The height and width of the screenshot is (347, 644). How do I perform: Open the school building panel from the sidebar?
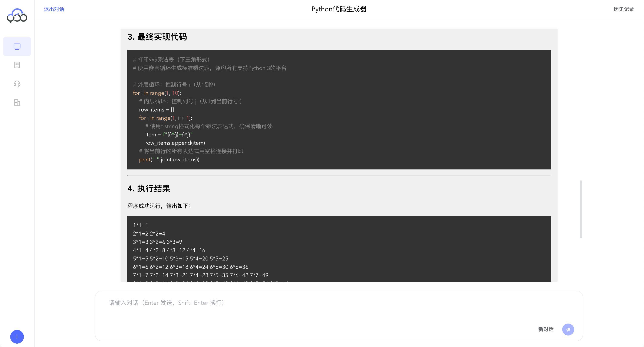coord(17,65)
